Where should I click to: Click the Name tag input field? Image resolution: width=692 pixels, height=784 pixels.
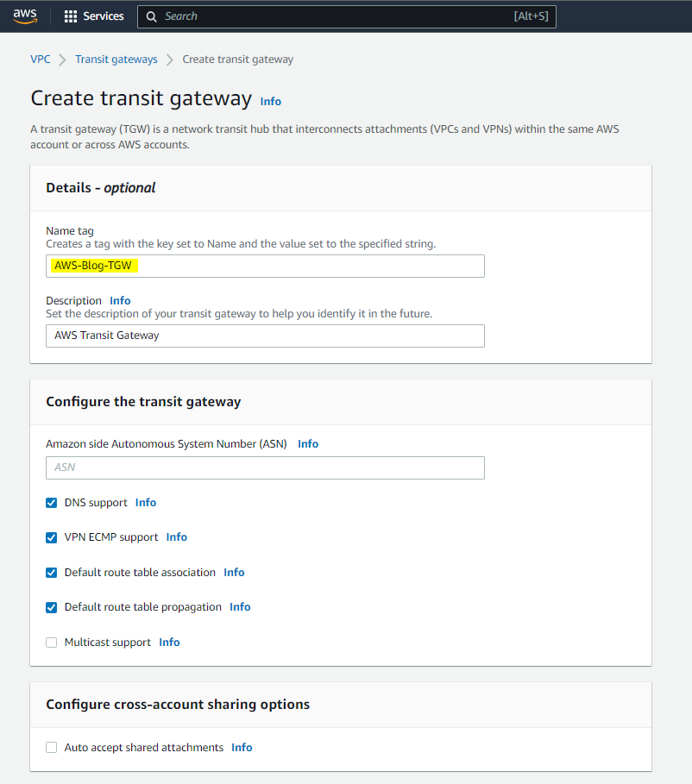pos(265,266)
